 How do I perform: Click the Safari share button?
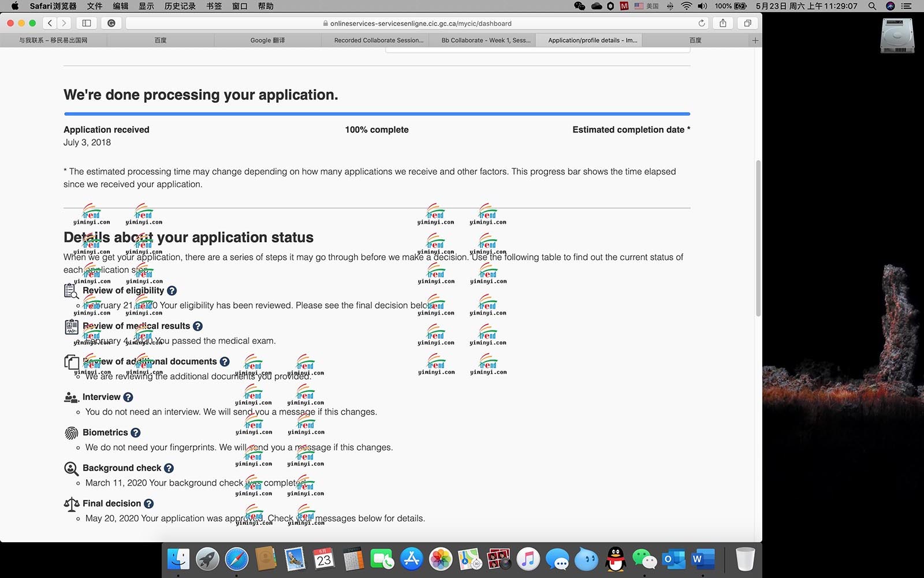point(723,23)
